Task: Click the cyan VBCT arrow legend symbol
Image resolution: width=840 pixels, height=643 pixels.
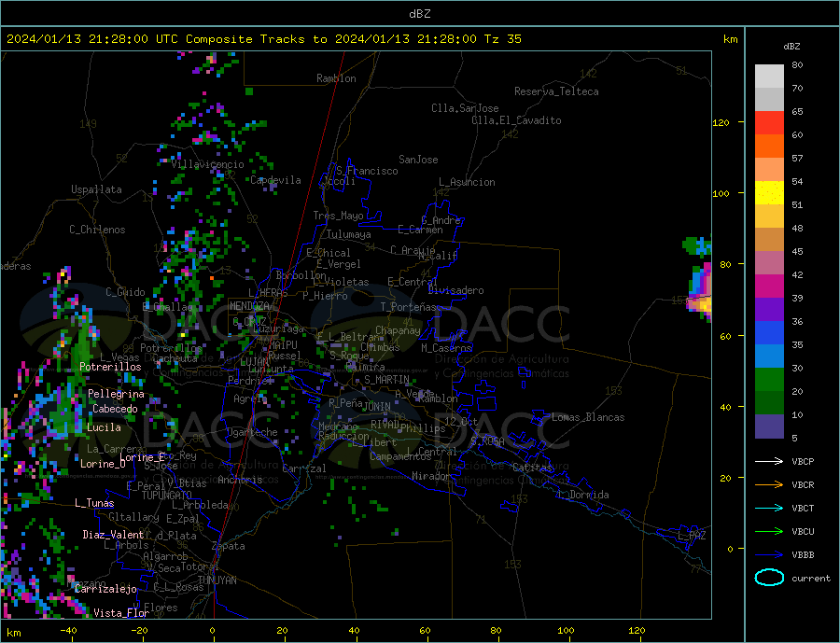Action: click(x=769, y=508)
